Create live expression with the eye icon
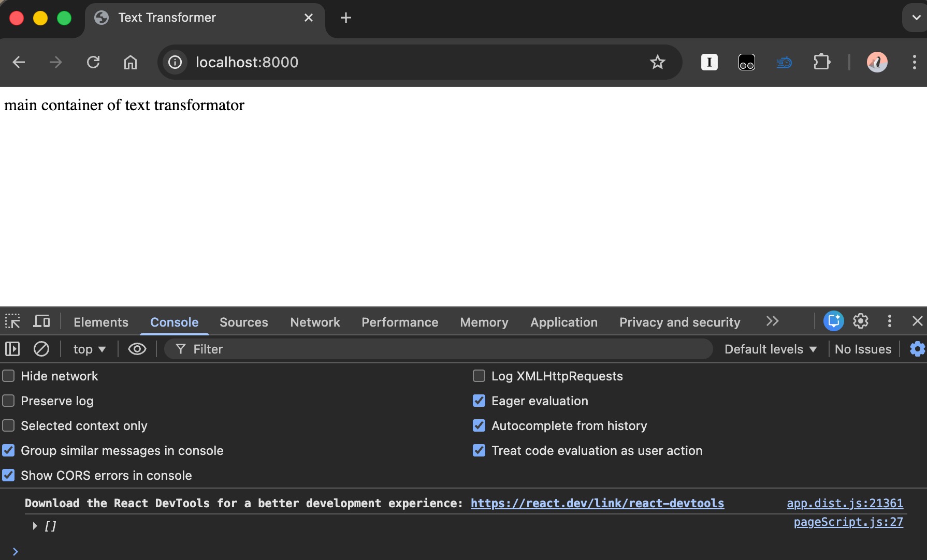Screen dimensions: 927x560 coord(137,349)
